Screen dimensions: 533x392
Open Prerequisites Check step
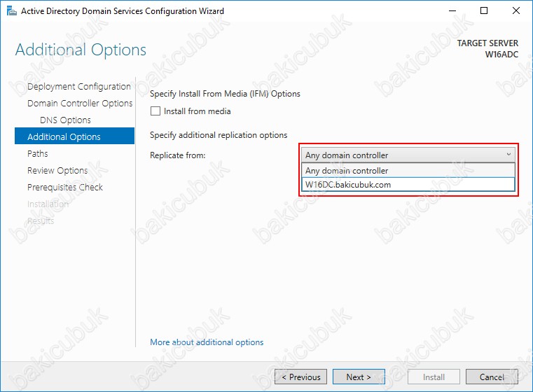pyautogui.click(x=65, y=187)
